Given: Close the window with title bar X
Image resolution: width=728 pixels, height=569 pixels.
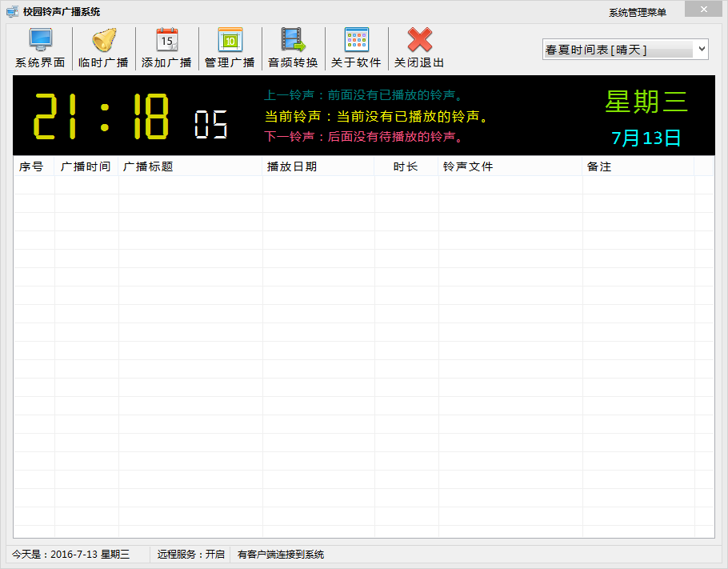Looking at the screenshot, I should [704, 10].
